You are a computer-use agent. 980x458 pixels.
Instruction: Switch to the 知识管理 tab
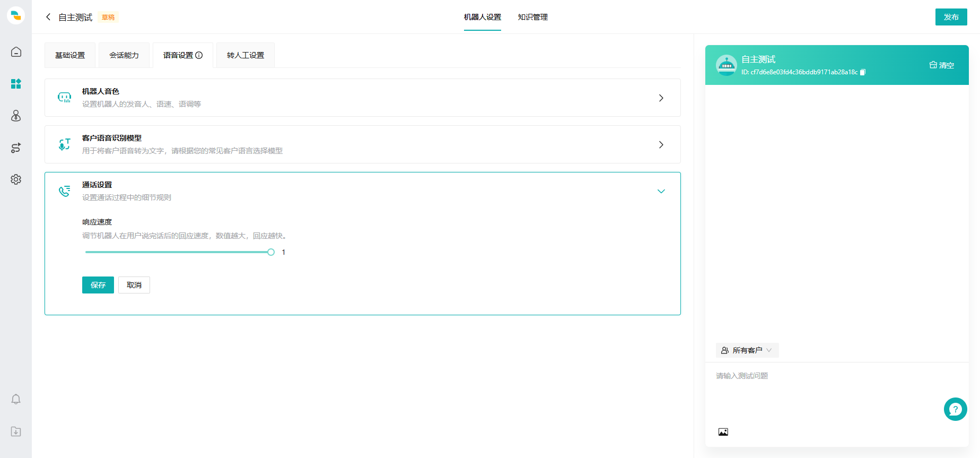click(532, 17)
